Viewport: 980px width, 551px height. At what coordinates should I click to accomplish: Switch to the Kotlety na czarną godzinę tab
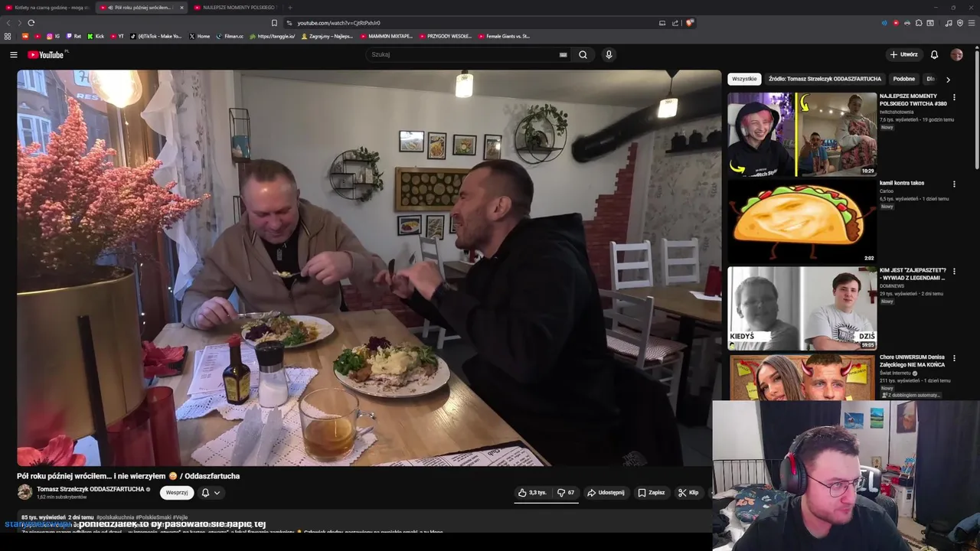point(47,8)
